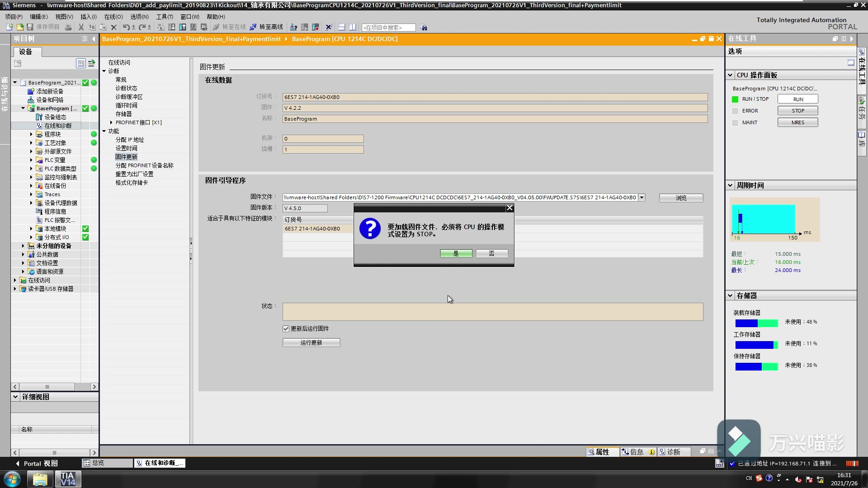
Task: Expand PROFINET接口 [X1] navigation node
Action: coord(111,122)
